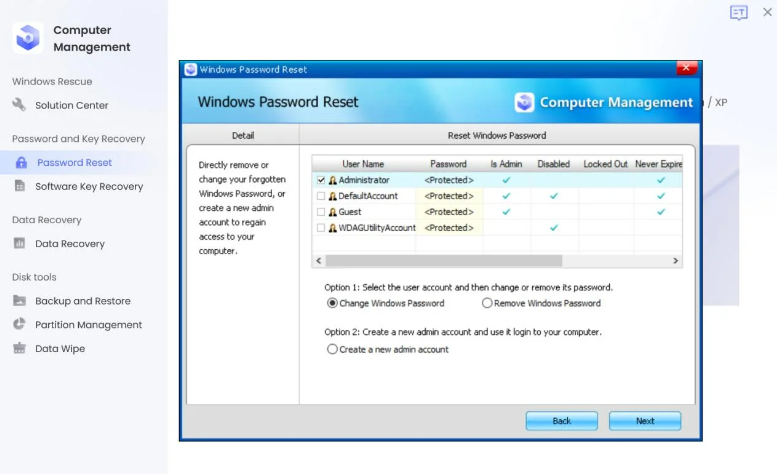This screenshot has width=777, height=474.
Task: Click Administrator's Is Admin checkmark
Action: pos(506,180)
